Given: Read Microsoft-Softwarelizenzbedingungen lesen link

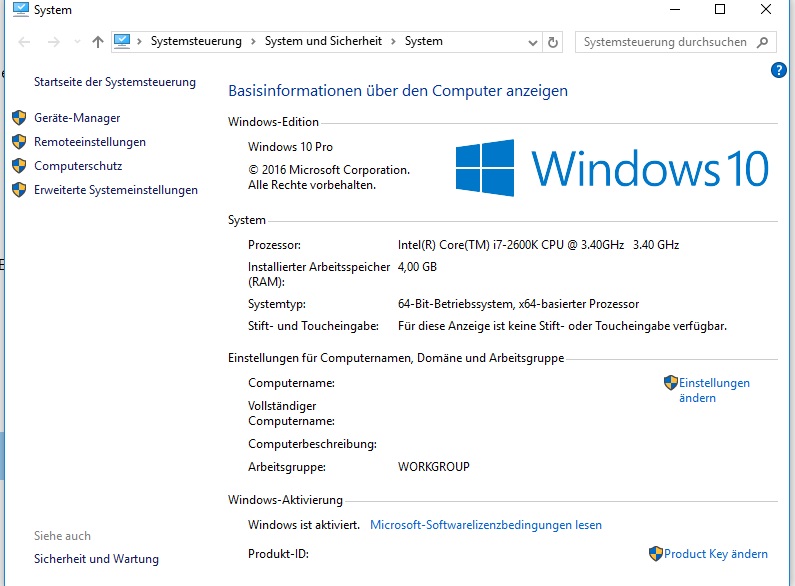Looking at the screenshot, I should pyautogui.click(x=486, y=525).
